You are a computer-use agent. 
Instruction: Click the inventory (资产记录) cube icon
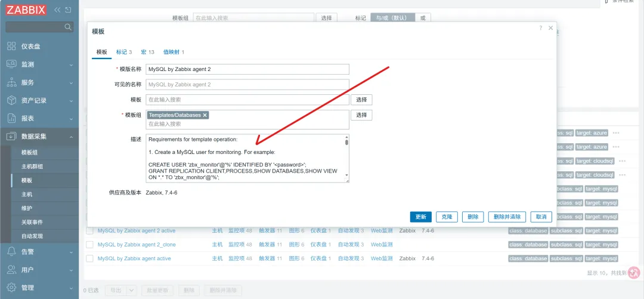(11, 100)
